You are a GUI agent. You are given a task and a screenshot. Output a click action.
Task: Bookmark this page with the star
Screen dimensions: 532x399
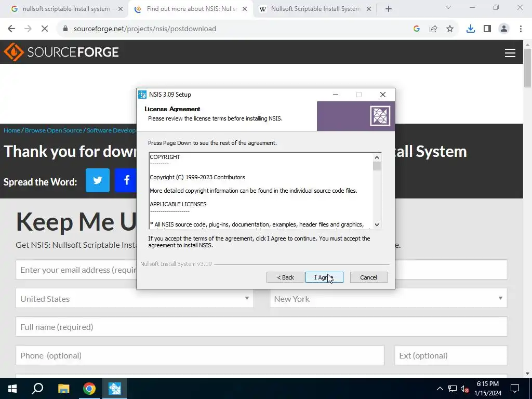pos(450,29)
